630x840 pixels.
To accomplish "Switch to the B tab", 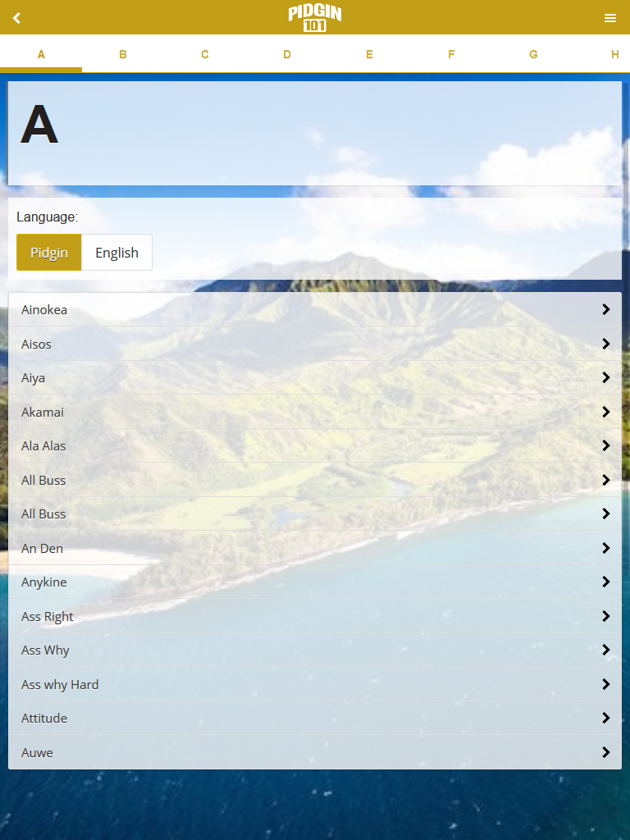I will pos(123,54).
